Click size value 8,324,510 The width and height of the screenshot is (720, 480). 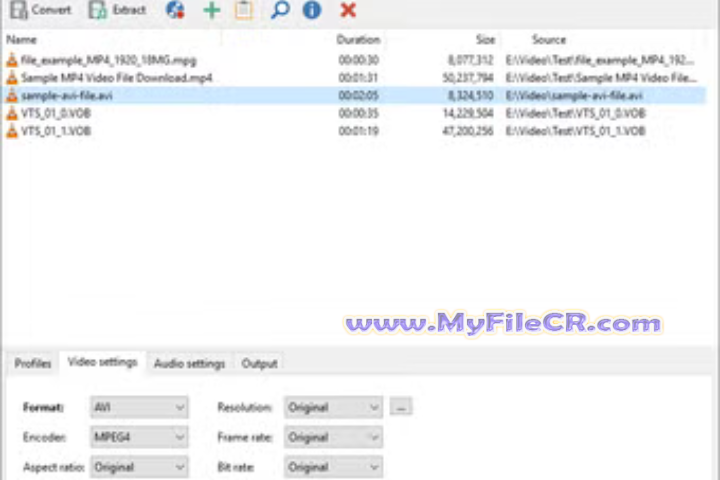pyautogui.click(x=471, y=96)
